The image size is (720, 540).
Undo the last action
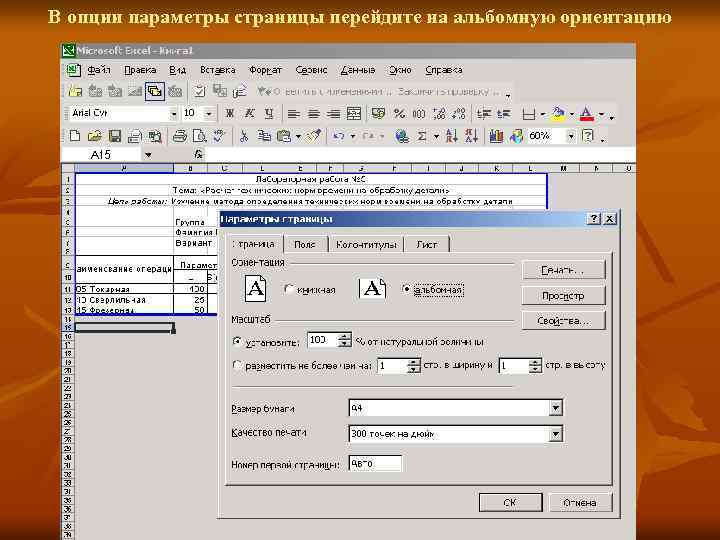[x=339, y=136]
